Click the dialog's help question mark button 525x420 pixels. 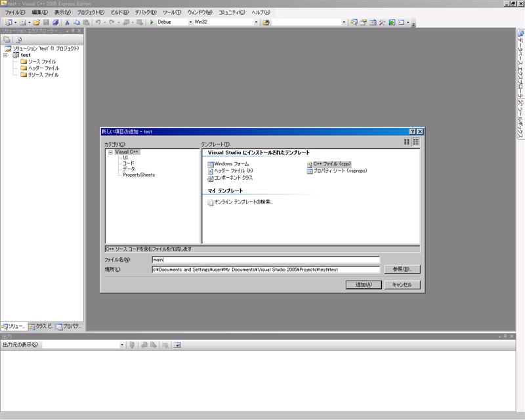413,132
